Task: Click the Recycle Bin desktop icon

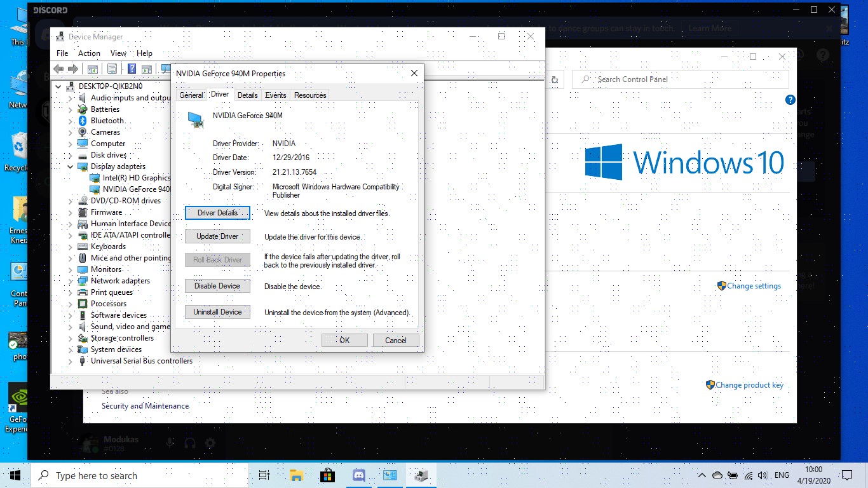Action: click(x=18, y=152)
